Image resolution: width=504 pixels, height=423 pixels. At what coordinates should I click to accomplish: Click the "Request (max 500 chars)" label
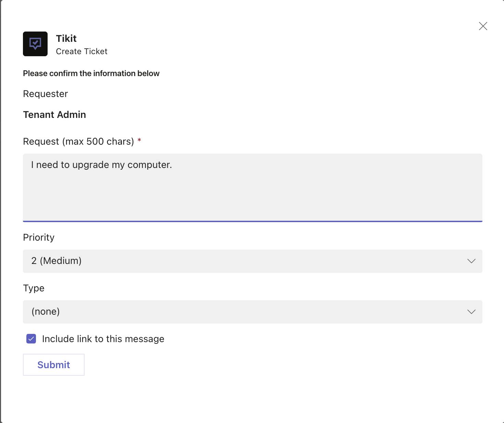click(x=78, y=142)
